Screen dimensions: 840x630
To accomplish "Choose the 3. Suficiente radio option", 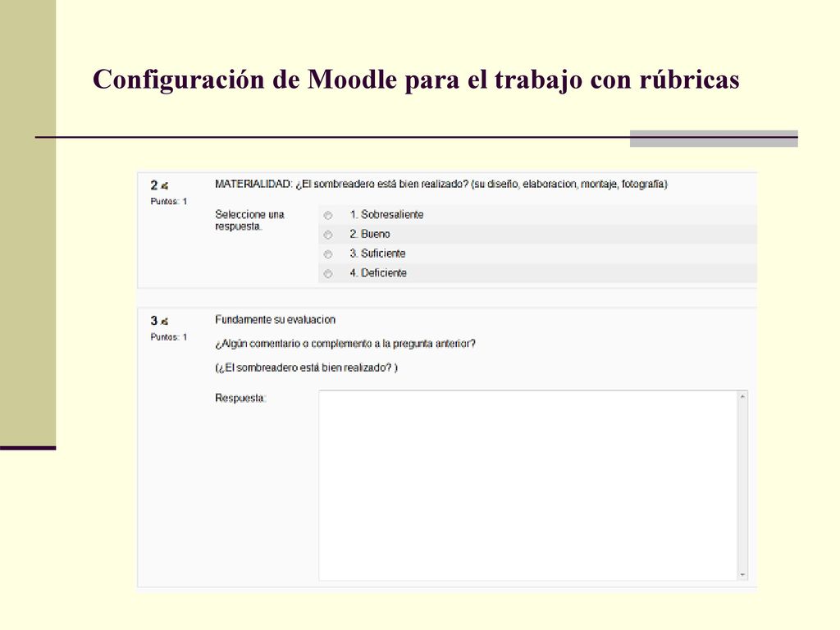I will [328, 254].
